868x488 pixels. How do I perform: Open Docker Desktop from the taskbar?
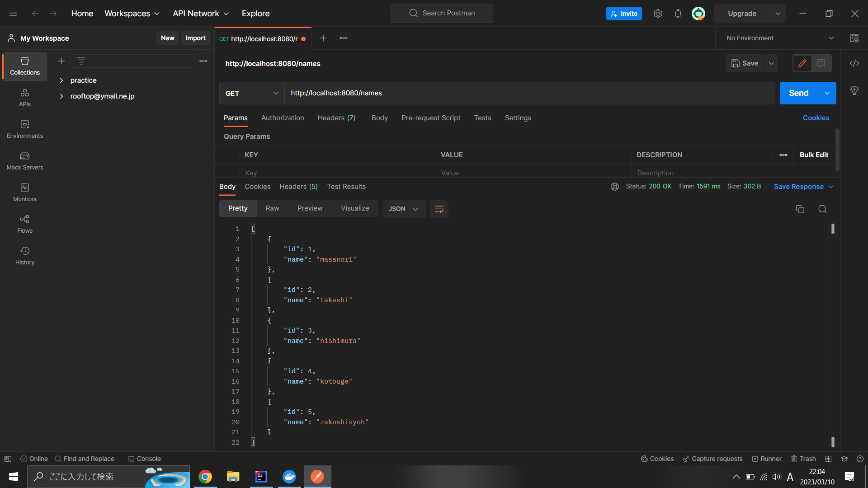289,477
